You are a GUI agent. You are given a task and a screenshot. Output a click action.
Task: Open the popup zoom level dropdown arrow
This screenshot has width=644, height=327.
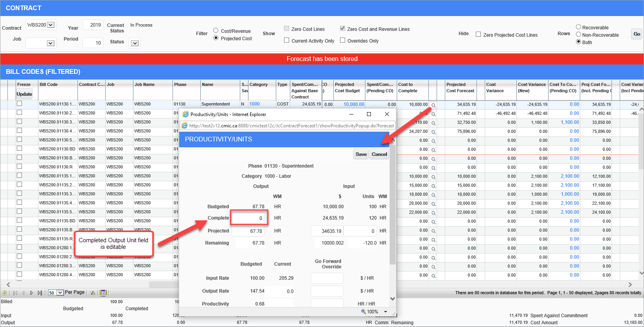point(385,312)
